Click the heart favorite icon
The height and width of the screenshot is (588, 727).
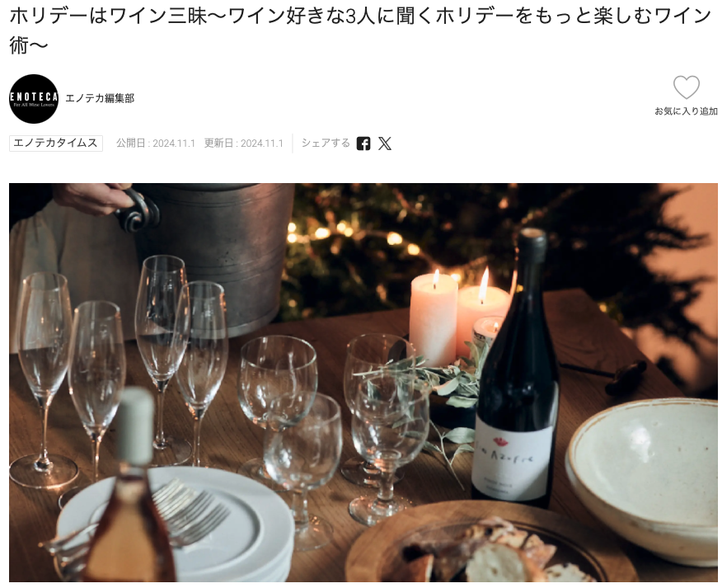[686, 87]
